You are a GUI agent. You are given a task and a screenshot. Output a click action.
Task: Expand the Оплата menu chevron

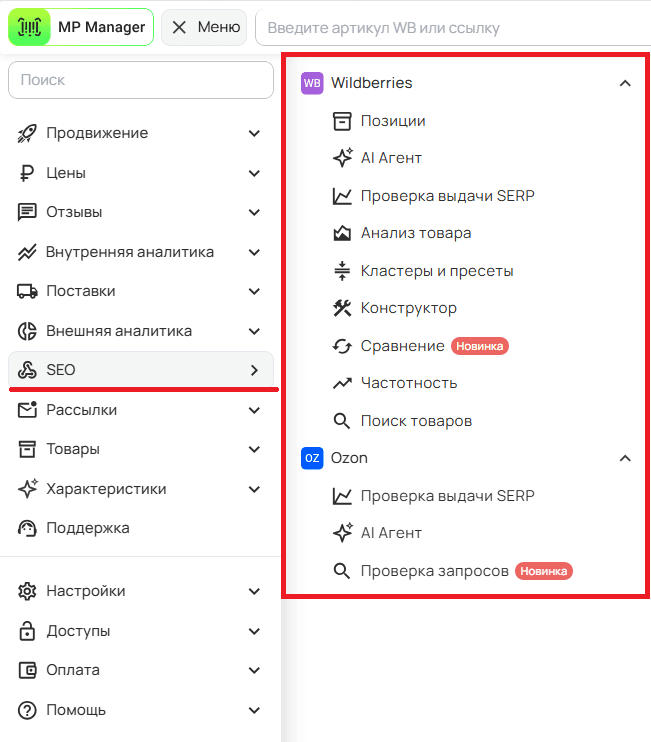pos(254,670)
